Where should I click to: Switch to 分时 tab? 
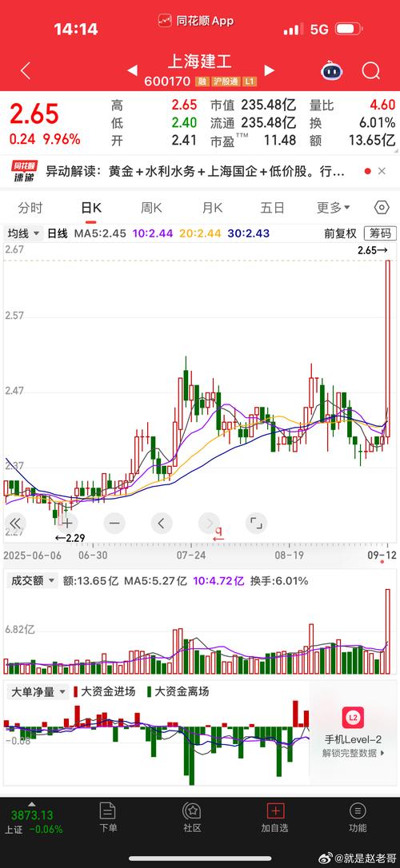[30, 208]
